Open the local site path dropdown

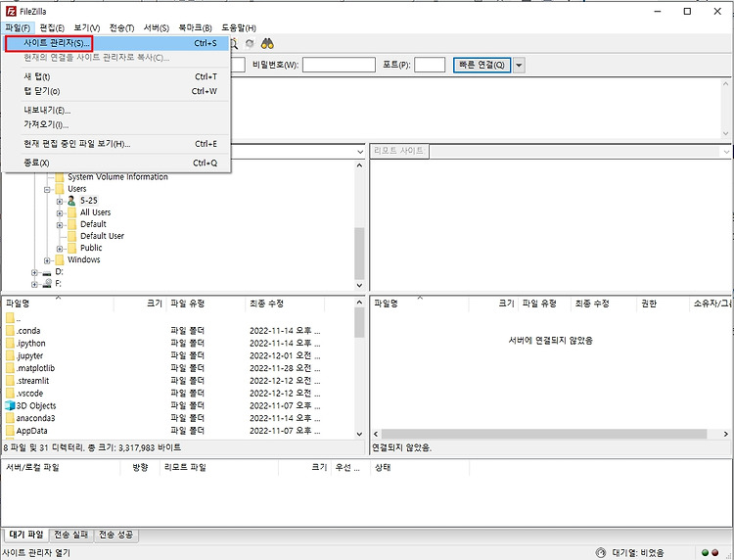coord(360,152)
